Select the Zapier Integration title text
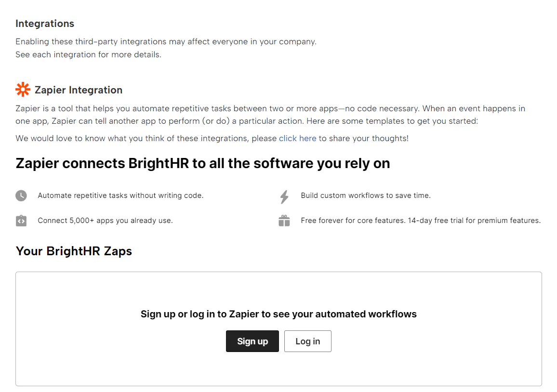This screenshot has width=557, height=392. point(79,90)
